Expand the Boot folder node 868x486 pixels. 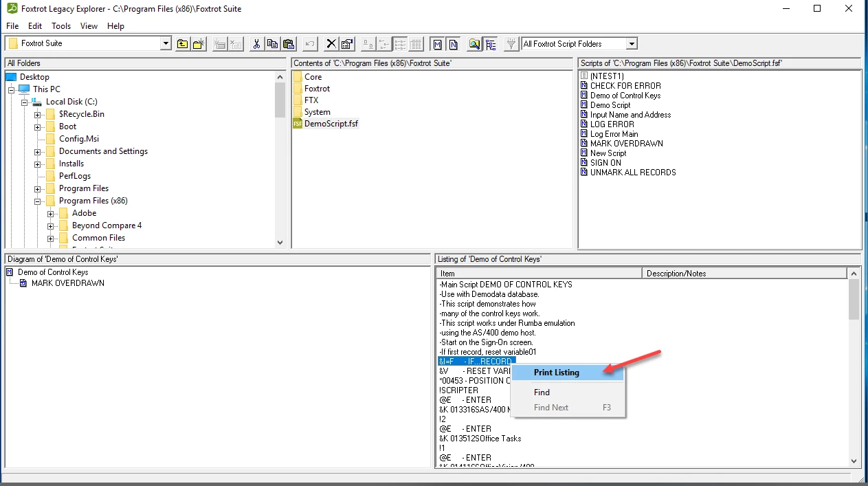38,126
